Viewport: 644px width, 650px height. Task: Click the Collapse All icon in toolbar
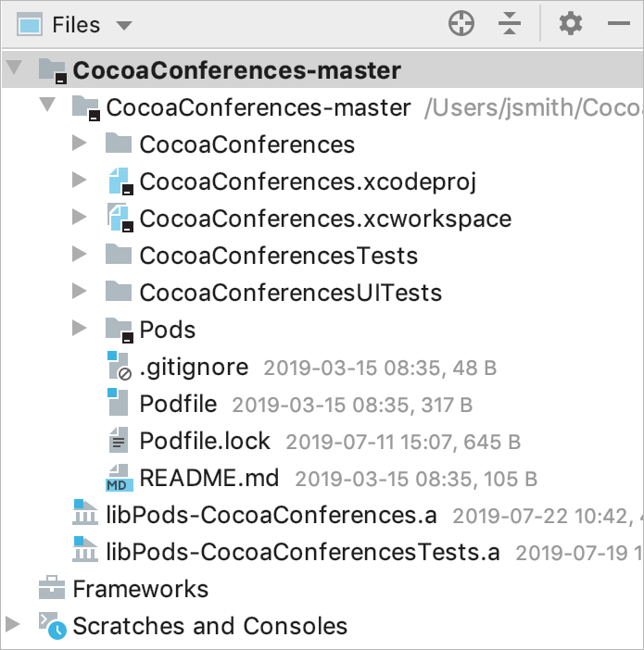510,24
